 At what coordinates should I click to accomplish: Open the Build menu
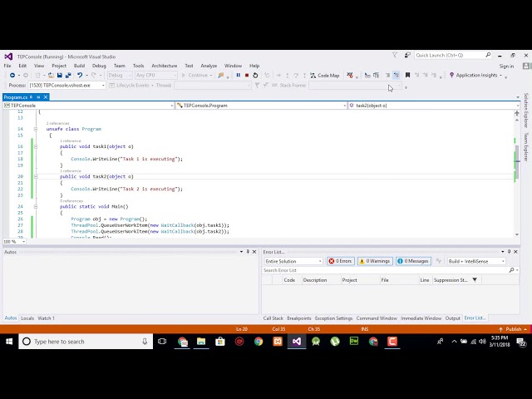coord(79,66)
